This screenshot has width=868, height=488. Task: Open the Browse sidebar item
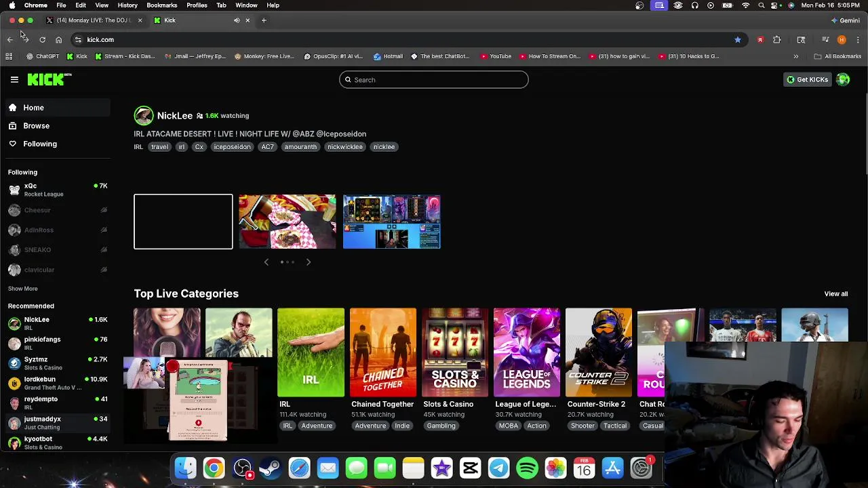pyautogui.click(x=56, y=126)
